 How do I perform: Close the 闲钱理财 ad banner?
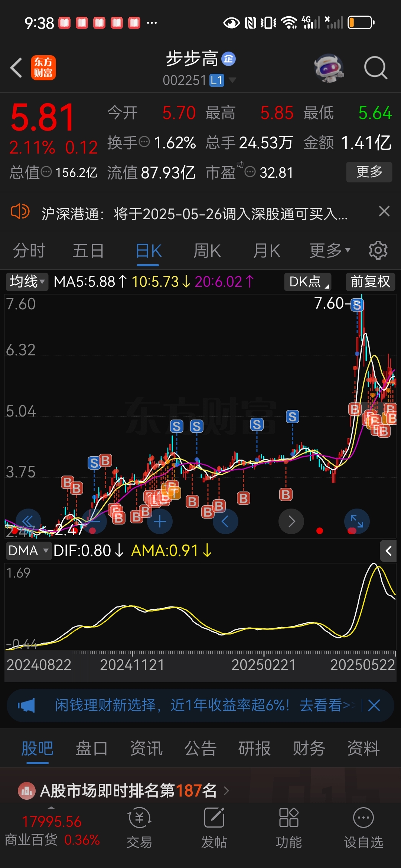coord(374,705)
